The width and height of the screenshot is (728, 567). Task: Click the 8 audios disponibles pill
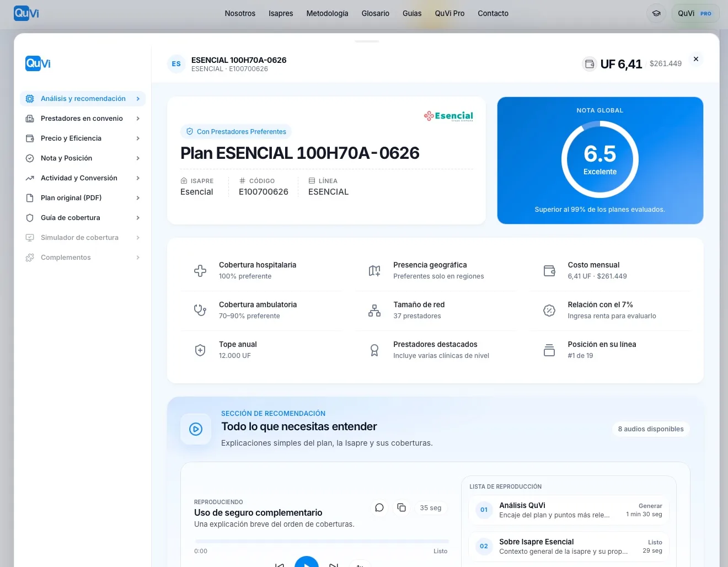651,429
